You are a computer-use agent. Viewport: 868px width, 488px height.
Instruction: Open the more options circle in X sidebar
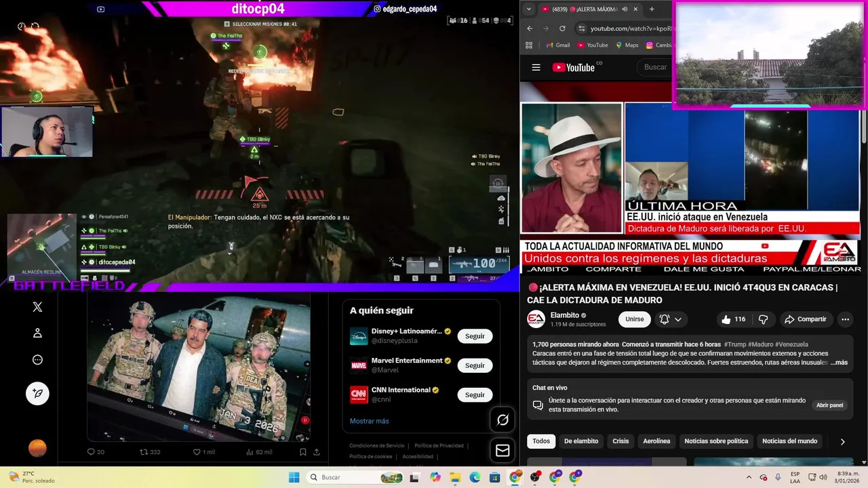[x=37, y=360]
